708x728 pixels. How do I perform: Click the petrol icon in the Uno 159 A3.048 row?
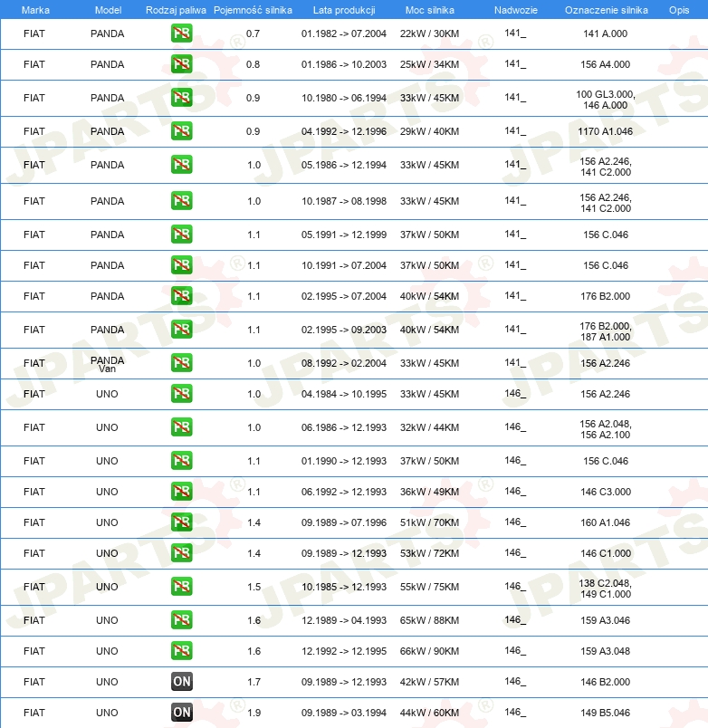[x=181, y=651]
